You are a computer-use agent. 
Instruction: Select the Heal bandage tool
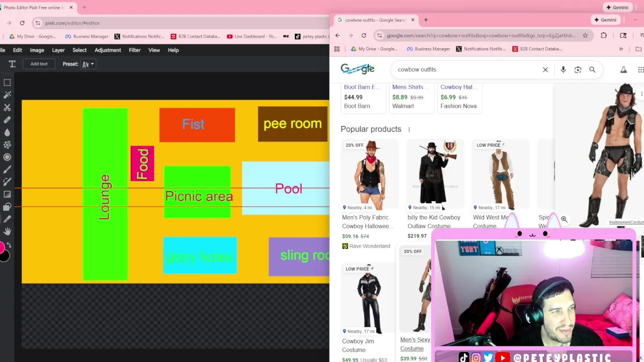(x=7, y=120)
